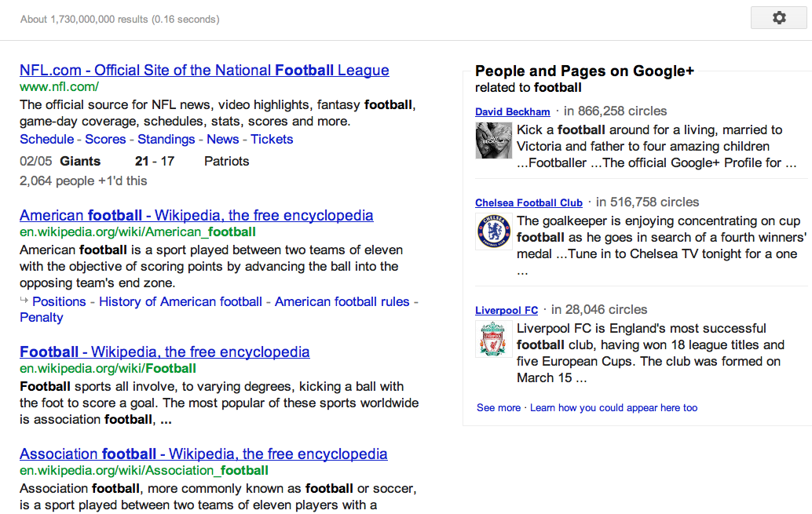Go to the Positions section link

tap(59, 302)
